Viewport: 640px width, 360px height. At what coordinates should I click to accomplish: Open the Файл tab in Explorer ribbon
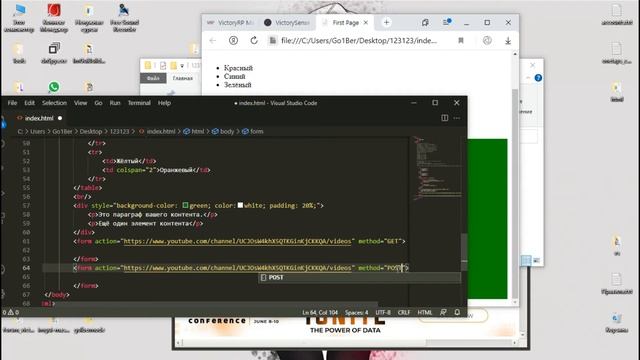153,78
